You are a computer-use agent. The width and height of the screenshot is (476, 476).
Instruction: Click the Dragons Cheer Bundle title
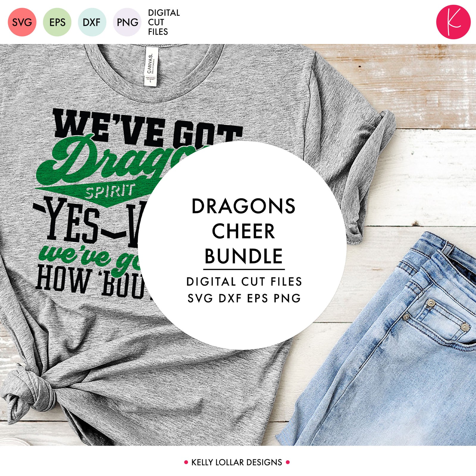click(244, 231)
